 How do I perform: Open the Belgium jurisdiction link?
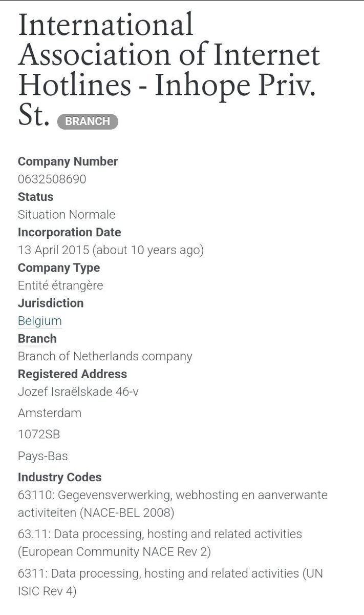39,321
